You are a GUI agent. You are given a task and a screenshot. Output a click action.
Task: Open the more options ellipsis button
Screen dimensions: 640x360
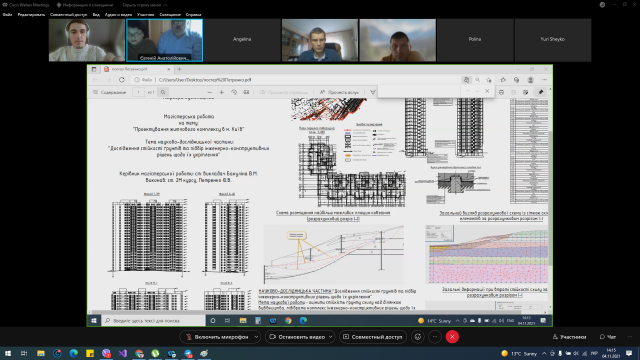[x=435, y=337]
